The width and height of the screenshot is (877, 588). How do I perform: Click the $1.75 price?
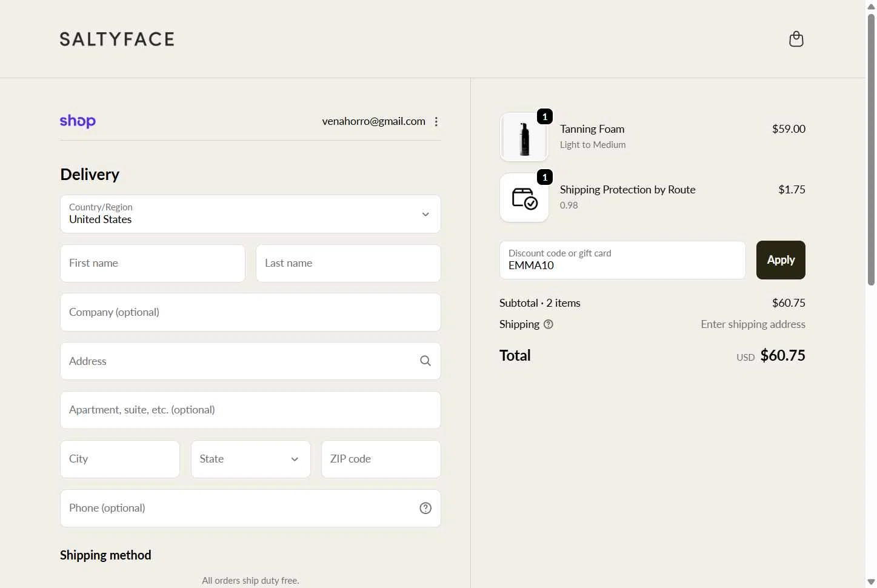[792, 189]
